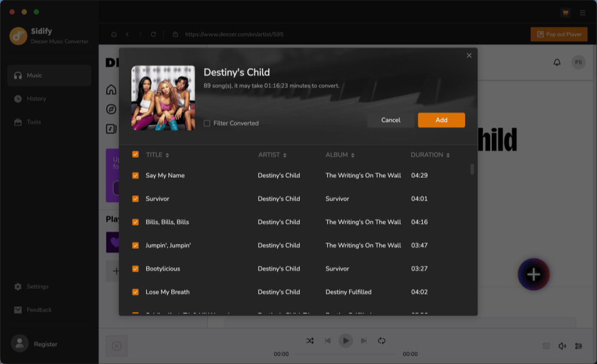Viewport: 597px width, 364px height.
Task: Select the song title Say My Name
Action: [165, 175]
